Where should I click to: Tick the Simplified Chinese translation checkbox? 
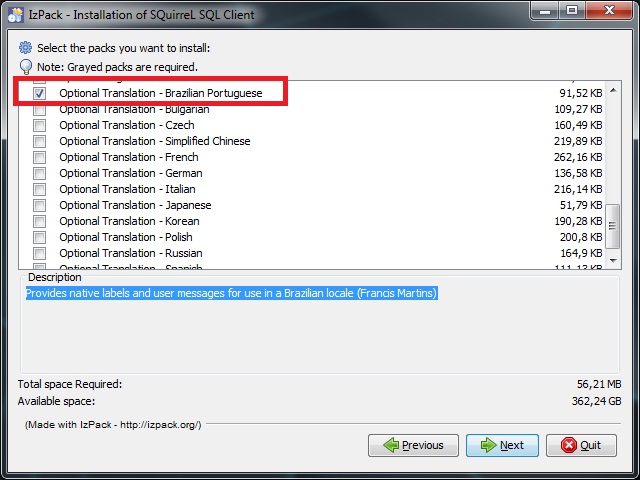[x=40, y=141]
